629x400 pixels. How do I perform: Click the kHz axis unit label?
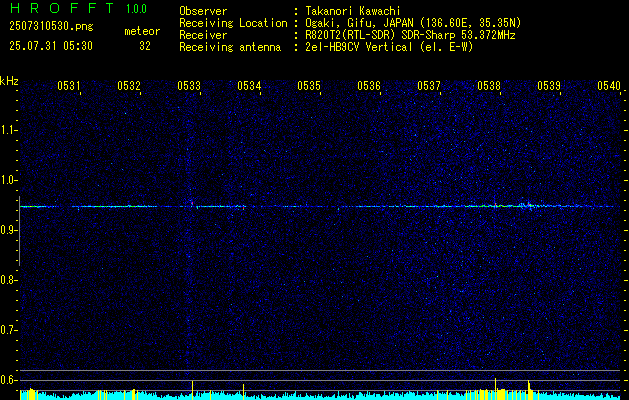click(x=9, y=81)
